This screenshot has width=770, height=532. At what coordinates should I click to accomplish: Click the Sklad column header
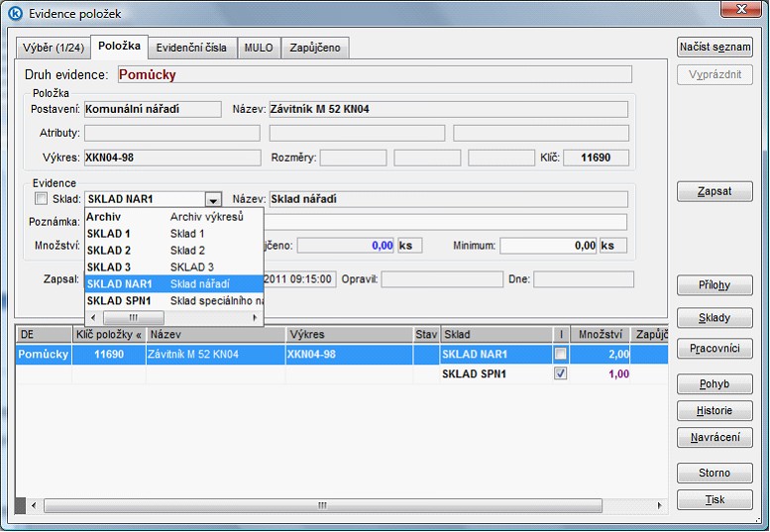495,334
